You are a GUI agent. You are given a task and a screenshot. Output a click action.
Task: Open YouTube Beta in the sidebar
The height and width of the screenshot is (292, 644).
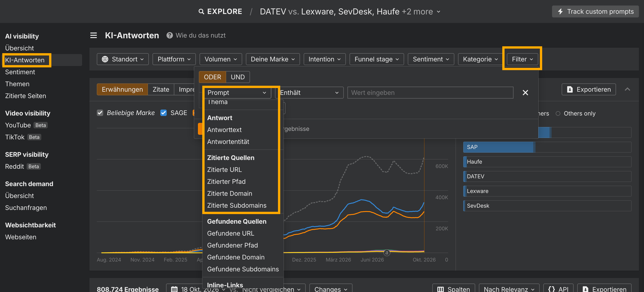[26, 125]
